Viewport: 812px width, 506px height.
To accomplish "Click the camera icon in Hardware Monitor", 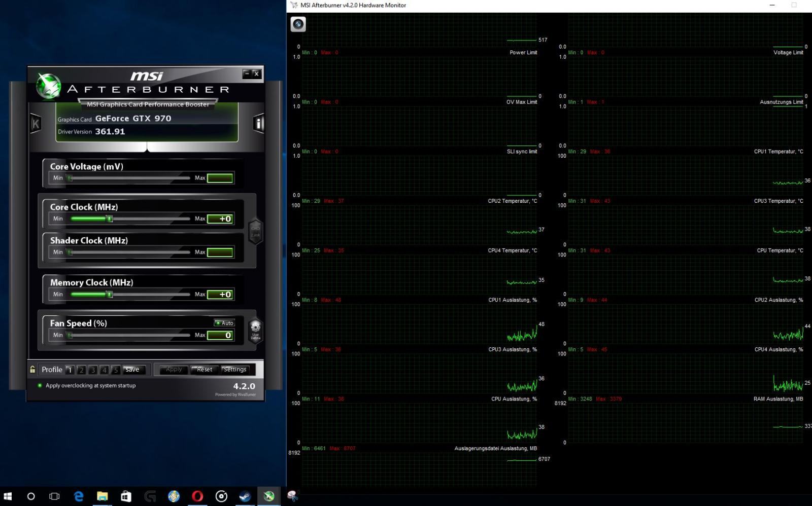I will tap(298, 24).
